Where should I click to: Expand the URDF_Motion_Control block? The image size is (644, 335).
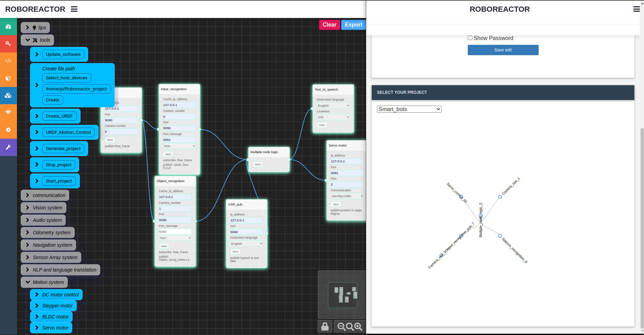[x=37, y=132]
